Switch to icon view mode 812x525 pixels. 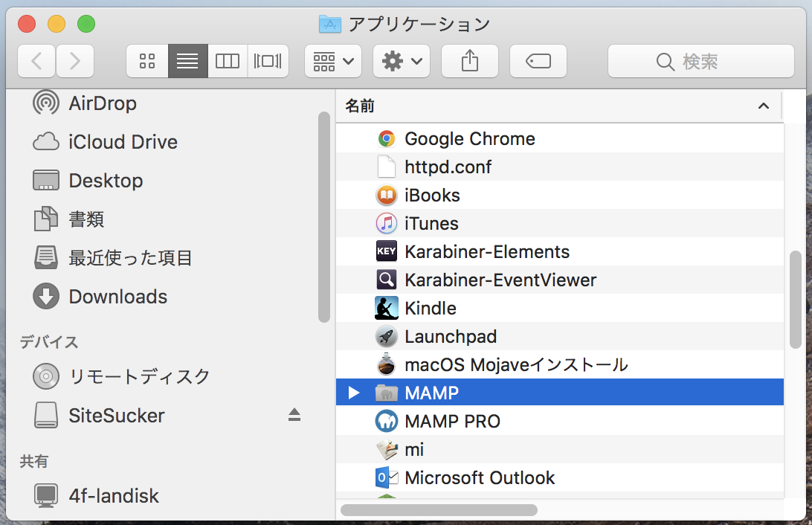click(147, 61)
